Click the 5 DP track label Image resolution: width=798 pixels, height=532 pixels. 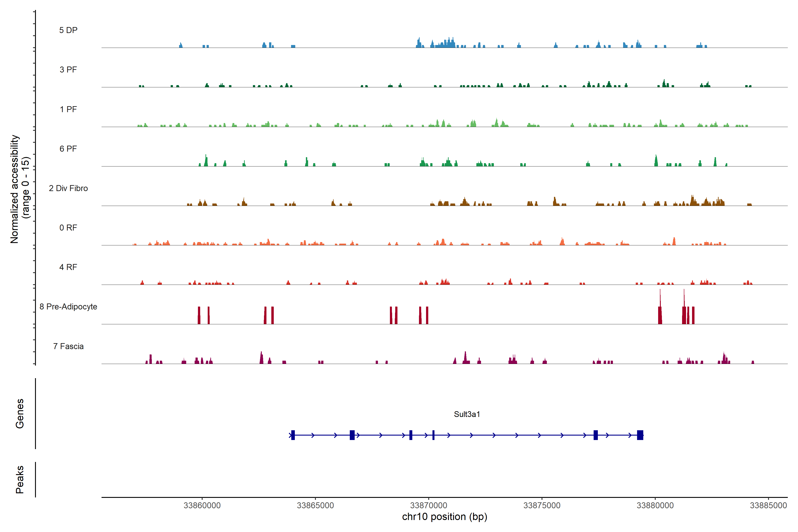pos(68,30)
